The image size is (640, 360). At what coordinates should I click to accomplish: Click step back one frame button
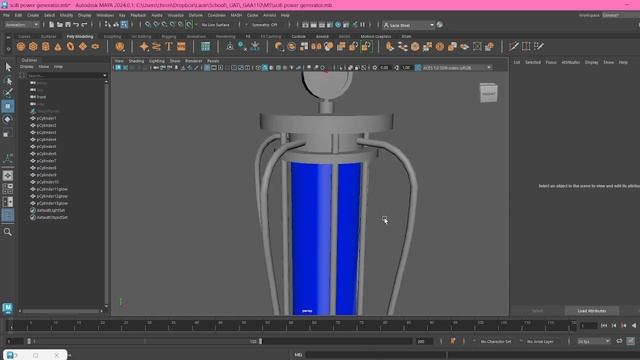click(614, 326)
